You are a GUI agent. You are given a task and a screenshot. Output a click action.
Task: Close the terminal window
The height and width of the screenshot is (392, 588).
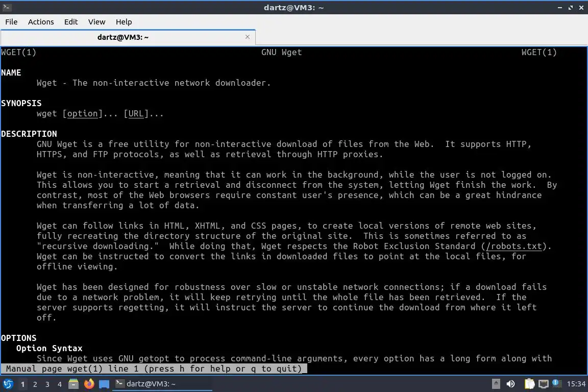[x=581, y=8]
